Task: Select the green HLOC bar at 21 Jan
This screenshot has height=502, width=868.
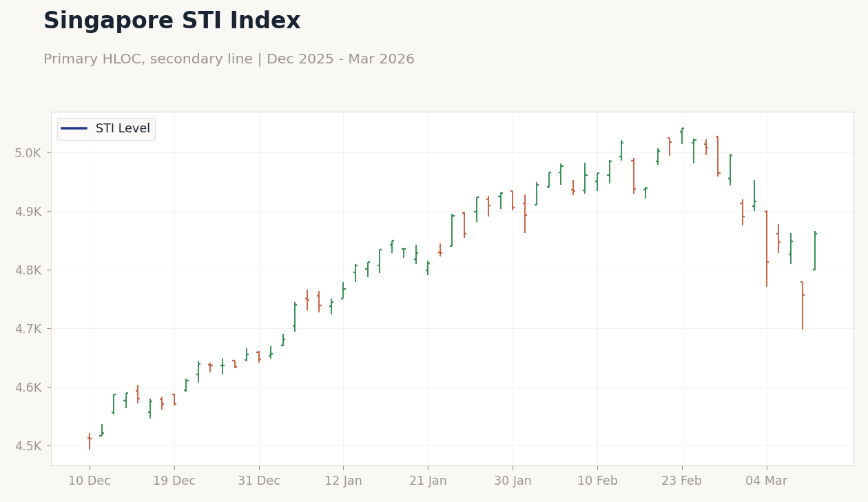Action: pos(428,268)
